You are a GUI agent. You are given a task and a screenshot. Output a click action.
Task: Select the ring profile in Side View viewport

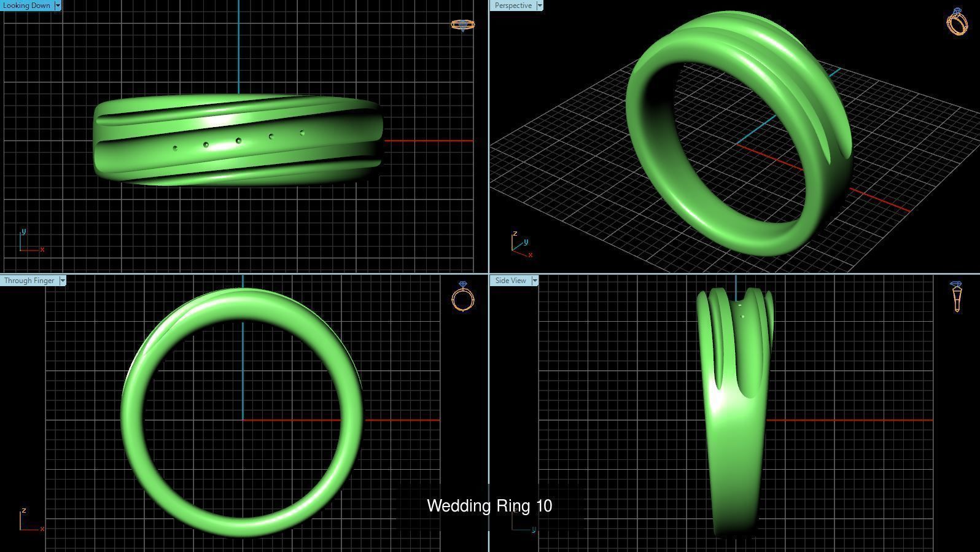click(x=734, y=413)
